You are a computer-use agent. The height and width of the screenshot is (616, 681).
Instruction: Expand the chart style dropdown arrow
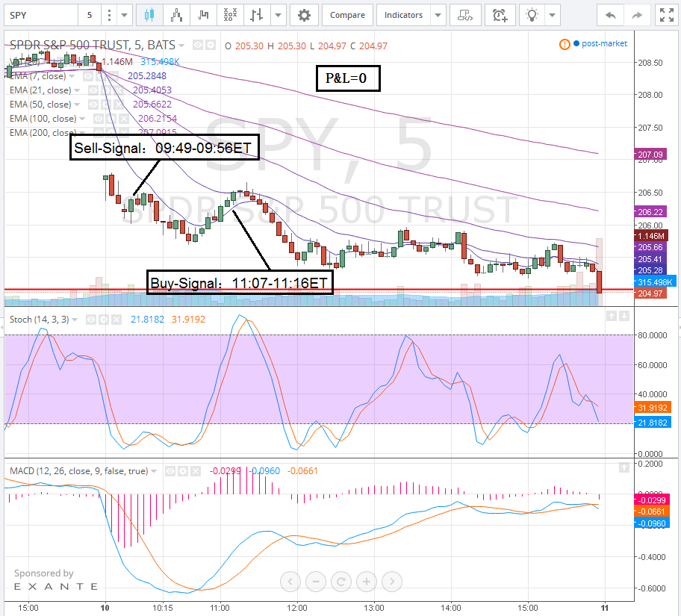click(x=279, y=15)
